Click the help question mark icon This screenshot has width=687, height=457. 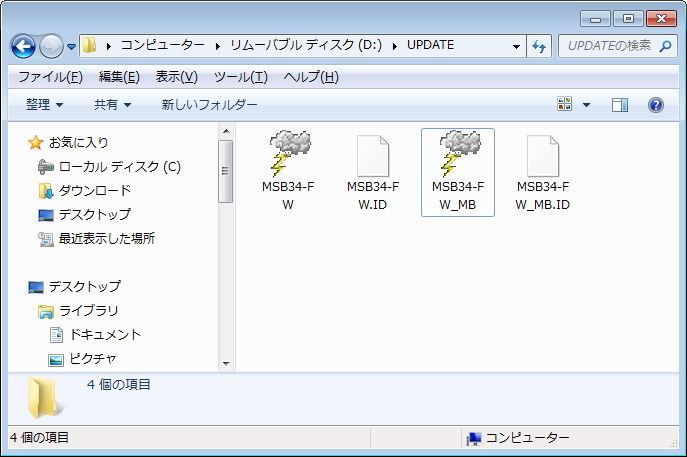656,105
